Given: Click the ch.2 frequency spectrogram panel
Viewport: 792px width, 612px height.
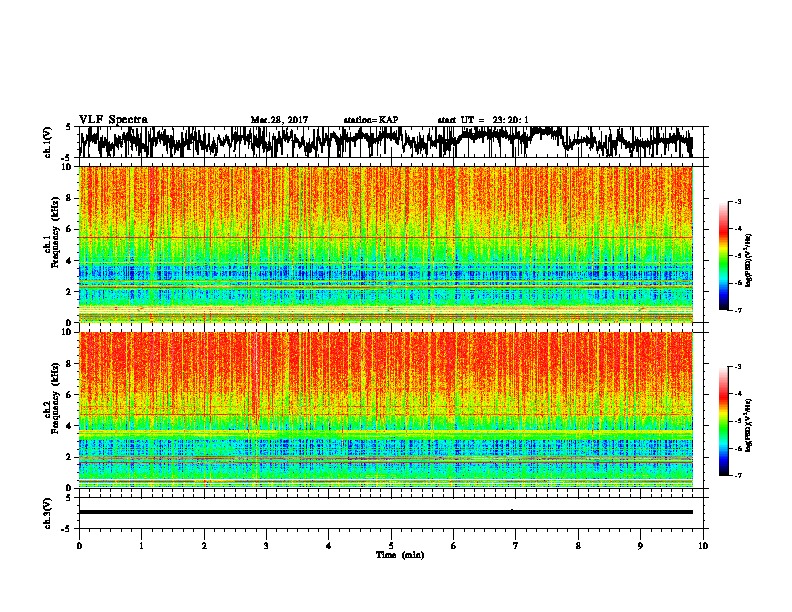Looking at the screenshot, I should coord(386,410).
